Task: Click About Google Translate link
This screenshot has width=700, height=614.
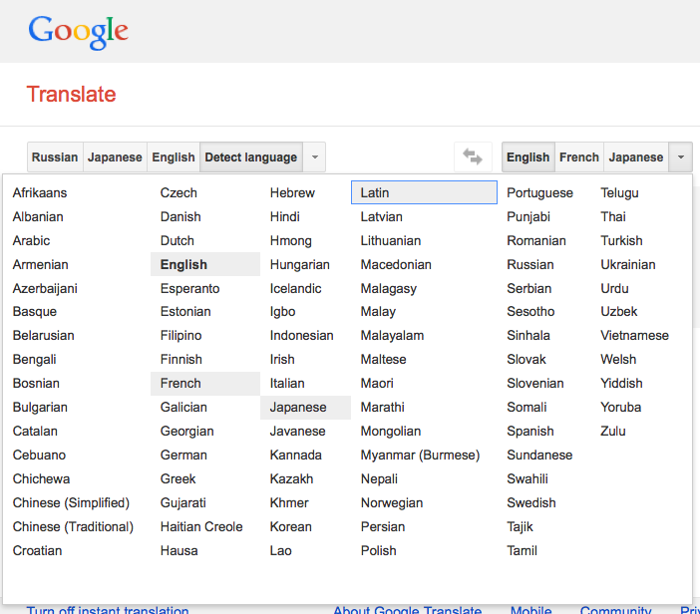Action: point(407,610)
